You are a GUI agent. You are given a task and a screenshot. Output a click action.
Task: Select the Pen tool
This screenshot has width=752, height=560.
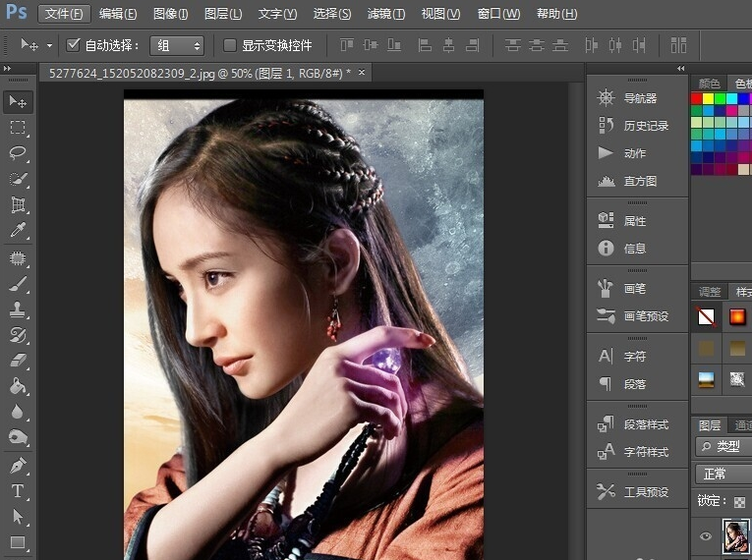click(18, 465)
